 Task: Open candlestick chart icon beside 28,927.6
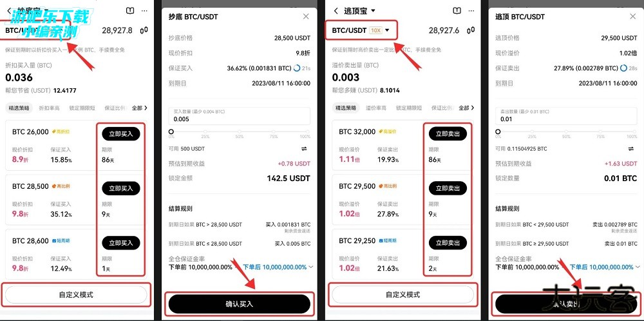[471, 30]
